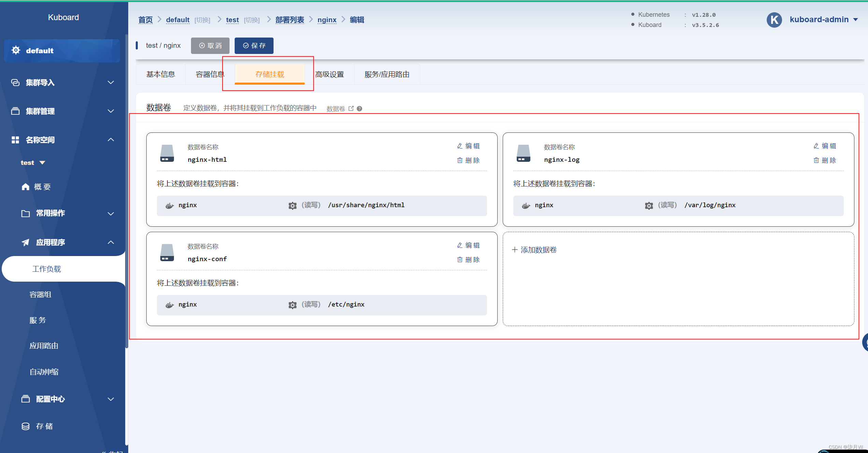868x453 pixels.
Task: Click the gear icon beside /var/log/nginx mount
Action: coord(649,206)
